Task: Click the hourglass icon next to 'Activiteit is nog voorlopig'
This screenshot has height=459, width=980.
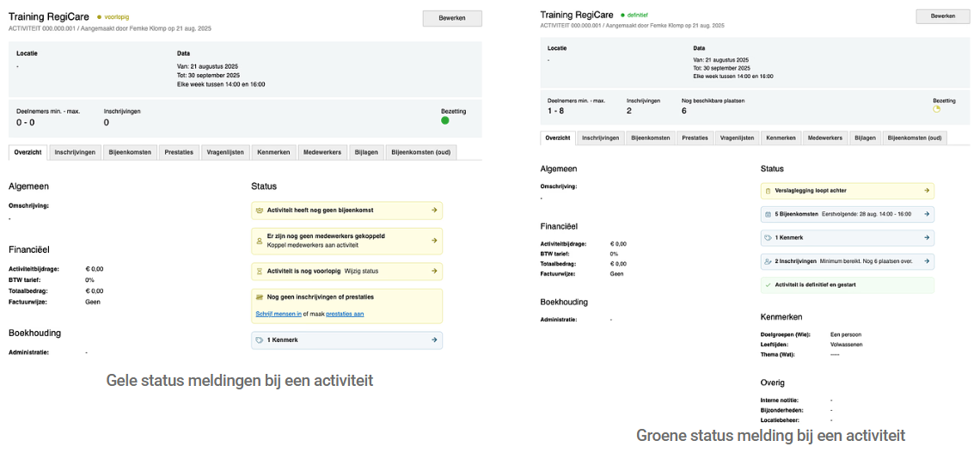Action: (x=259, y=271)
